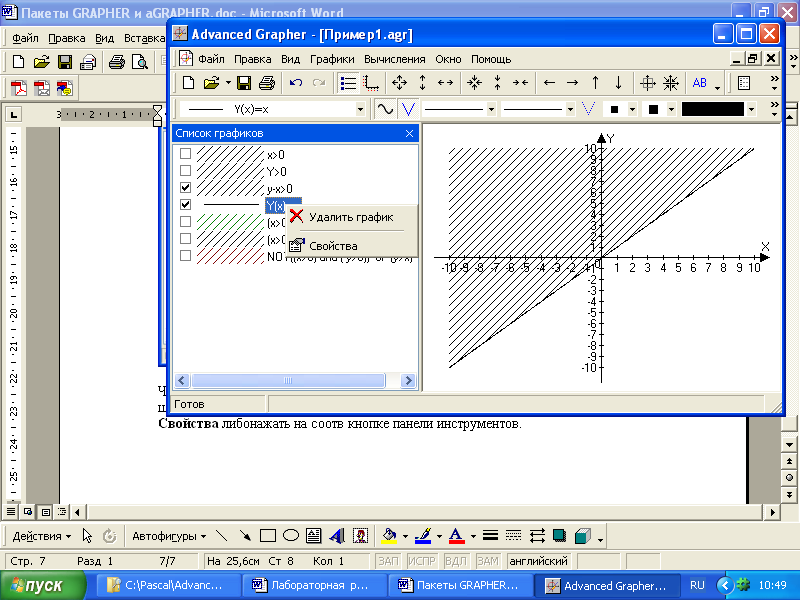This screenshot has width=800, height=600.
Task: Click the font color A in Word
Action: pyautogui.click(x=457, y=536)
